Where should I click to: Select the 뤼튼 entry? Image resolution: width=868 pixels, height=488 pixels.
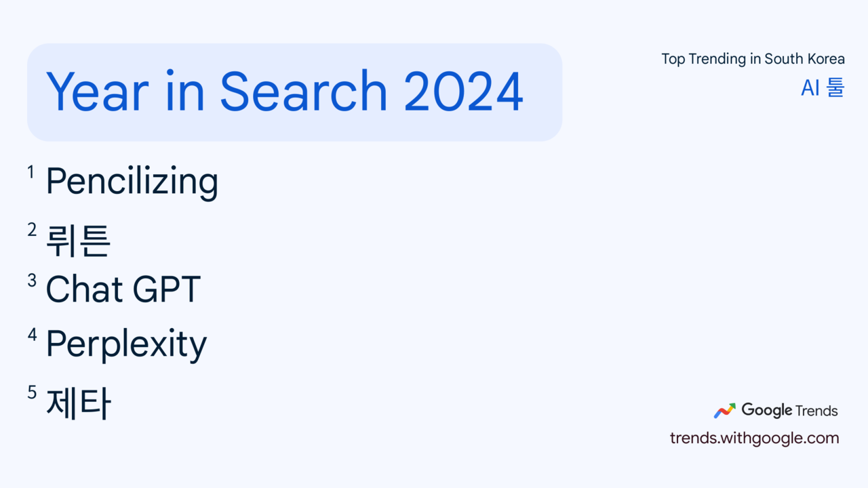coord(78,241)
